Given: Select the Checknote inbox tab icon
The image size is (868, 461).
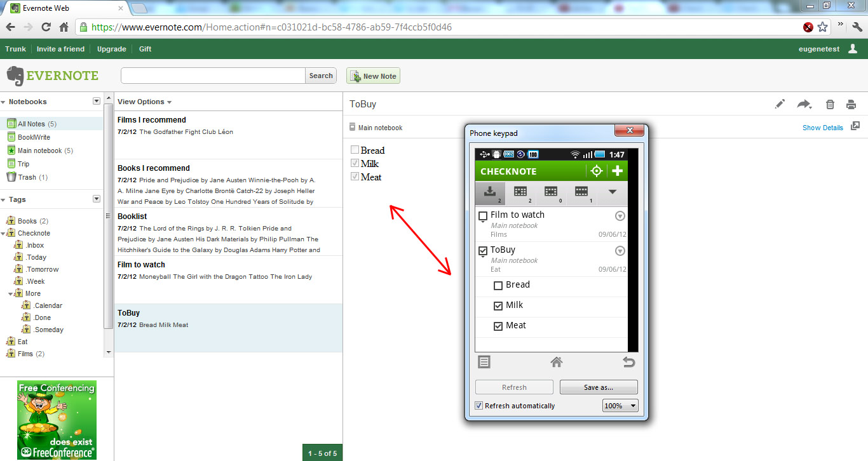Looking at the screenshot, I should tap(491, 192).
